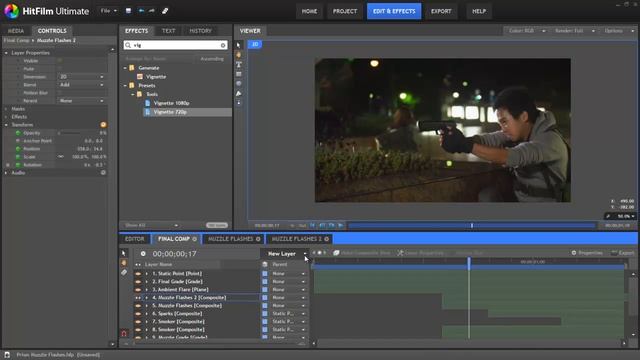Screen dimensions: 640x360
Task: Click the timeline Properties button
Action: 587,253
